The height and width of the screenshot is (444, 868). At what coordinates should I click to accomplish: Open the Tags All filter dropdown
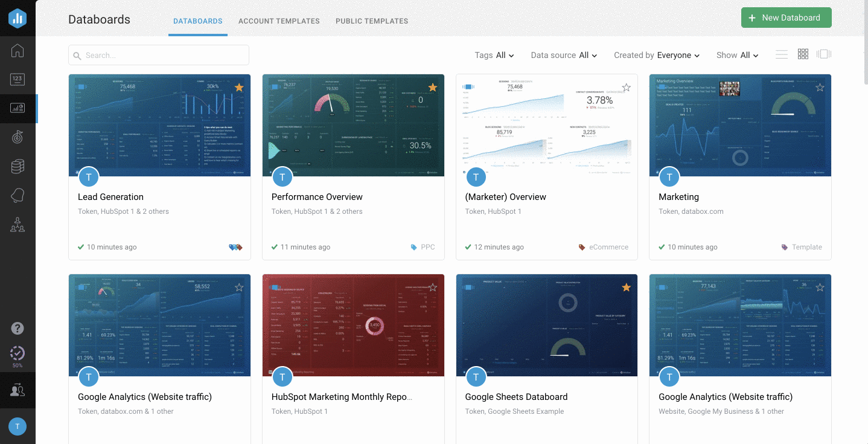(x=494, y=55)
